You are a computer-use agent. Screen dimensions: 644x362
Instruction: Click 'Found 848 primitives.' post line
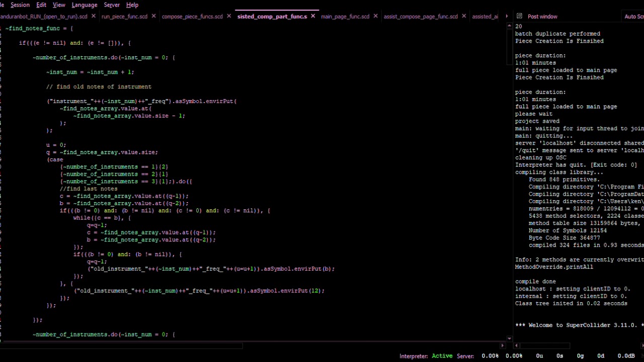point(565,179)
